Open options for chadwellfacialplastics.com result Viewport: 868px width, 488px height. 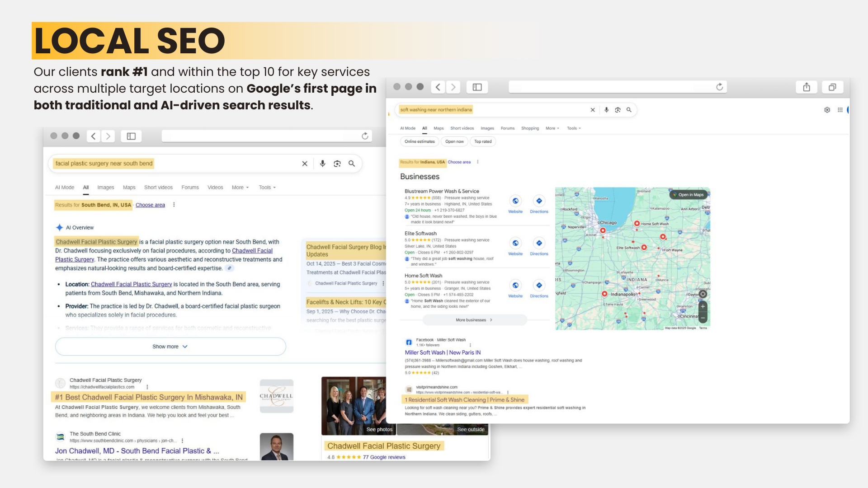pos(147,387)
